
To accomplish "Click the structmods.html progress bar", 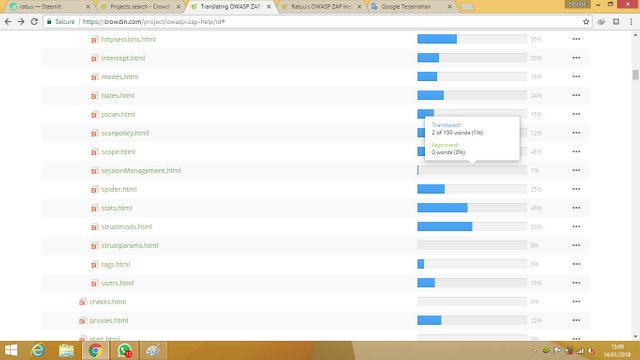I will pos(472,227).
